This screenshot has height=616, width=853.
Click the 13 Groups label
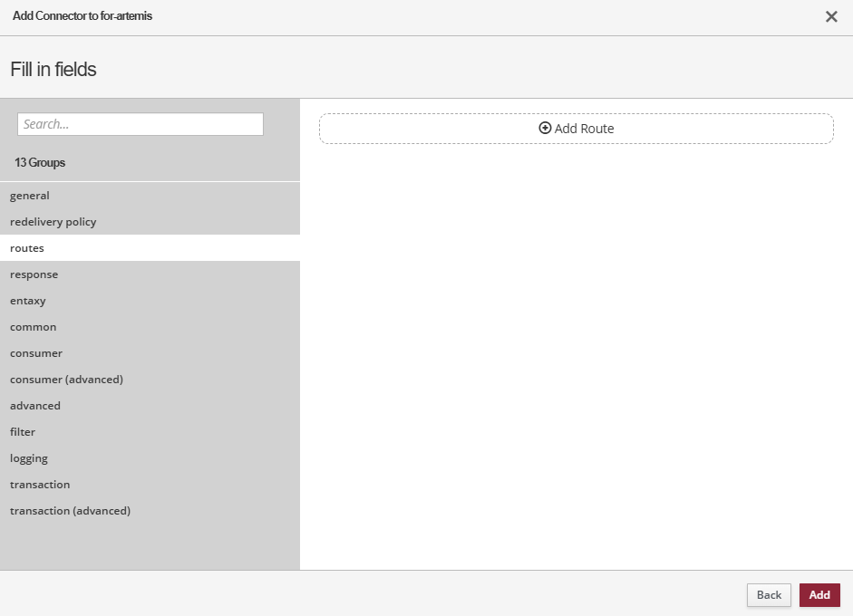pos(40,163)
